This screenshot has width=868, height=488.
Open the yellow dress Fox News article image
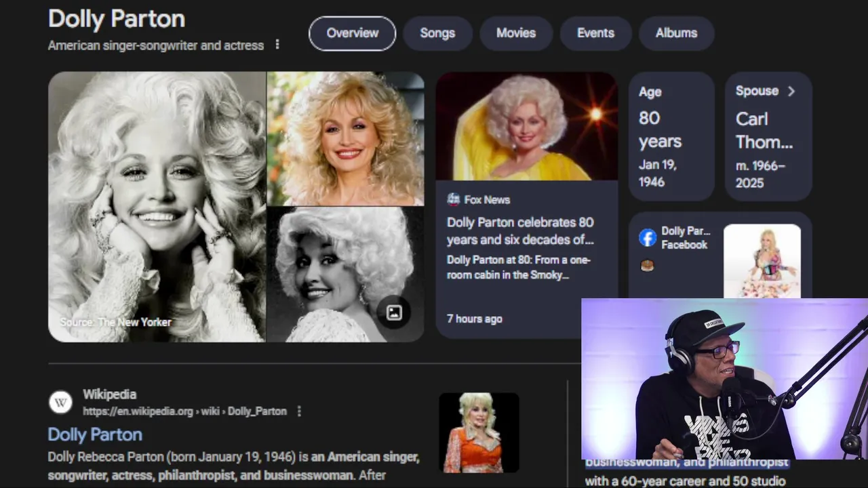(x=526, y=126)
